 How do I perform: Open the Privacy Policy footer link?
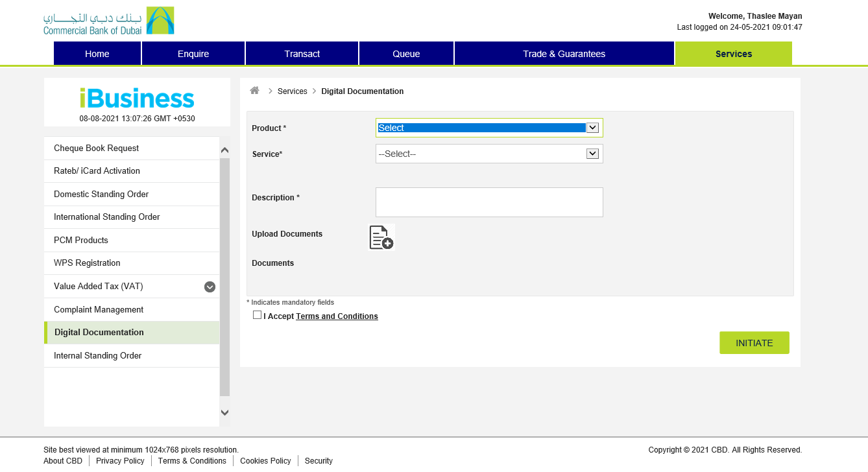point(120,461)
